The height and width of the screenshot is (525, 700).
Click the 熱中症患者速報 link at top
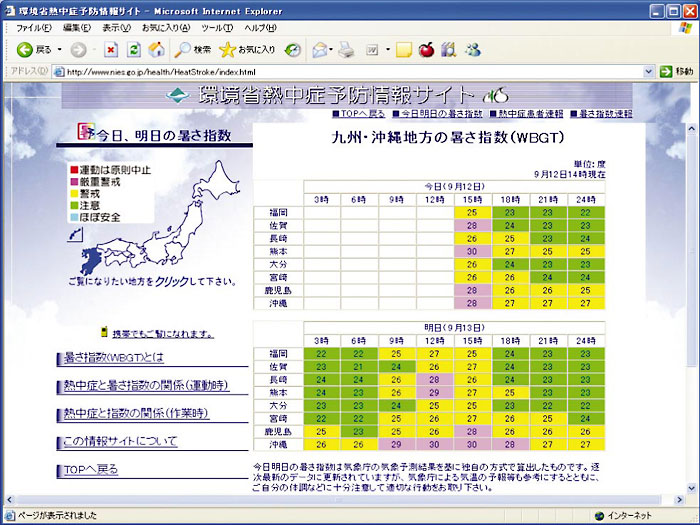531,114
